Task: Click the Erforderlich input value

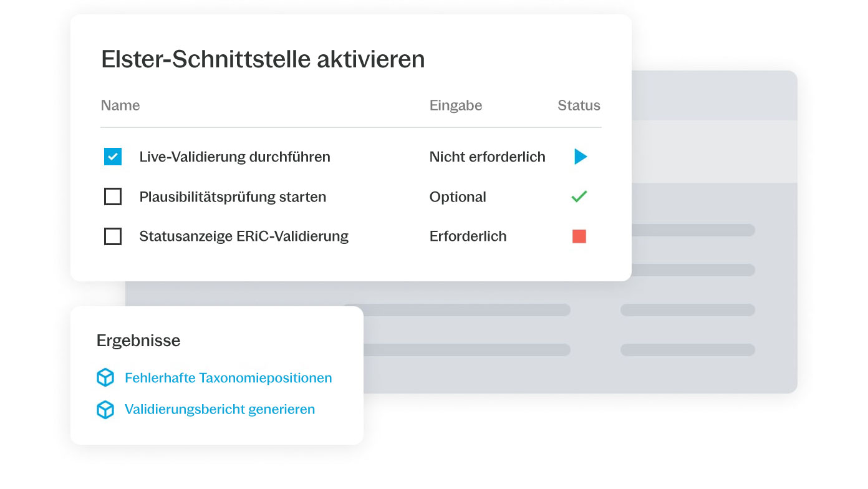Action: [x=468, y=236]
